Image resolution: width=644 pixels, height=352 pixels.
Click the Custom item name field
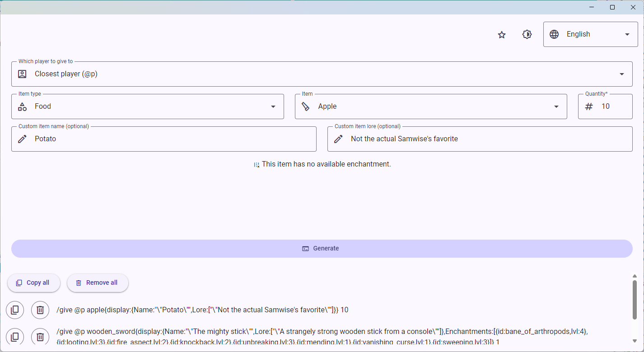click(172, 139)
